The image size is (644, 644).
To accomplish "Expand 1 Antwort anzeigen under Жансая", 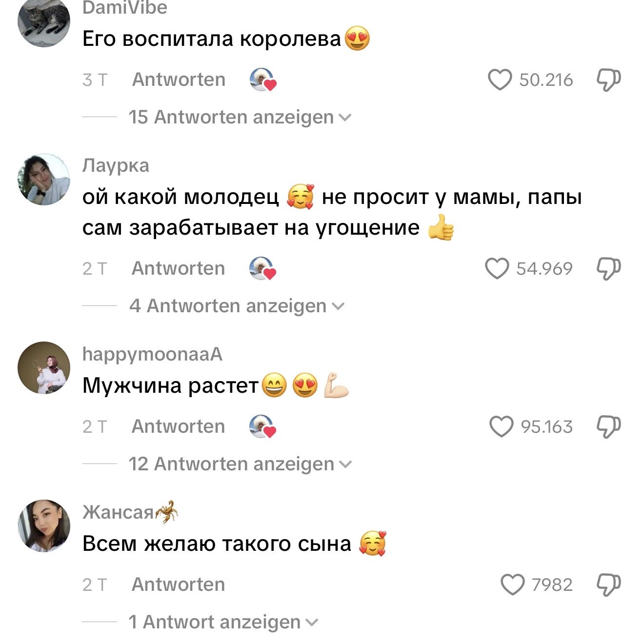I will point(223,622).
